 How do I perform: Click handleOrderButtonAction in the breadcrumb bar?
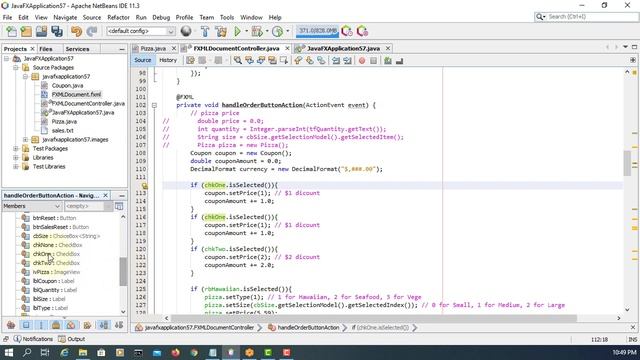pos(308,328)
